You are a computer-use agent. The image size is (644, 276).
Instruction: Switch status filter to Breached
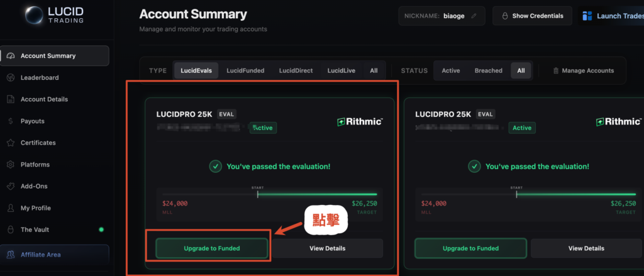tap(488, 71)
